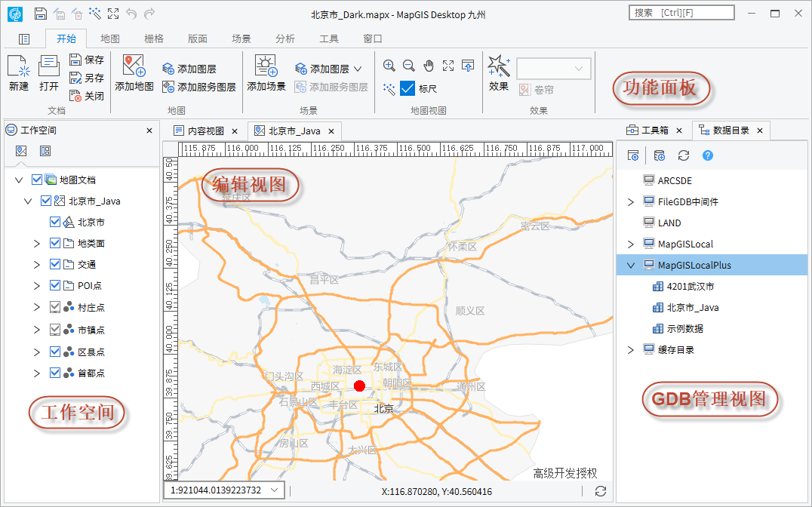Click the fullscreen arrows icon in the title bar
Viewport: 812px width, 507px height.
click(113, 14)
